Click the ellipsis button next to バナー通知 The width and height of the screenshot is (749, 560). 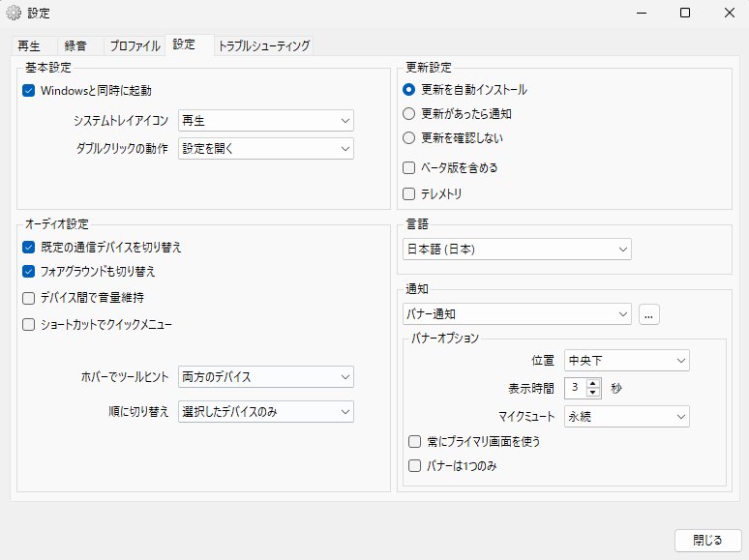pyautogui.click(x=648, y=314)
